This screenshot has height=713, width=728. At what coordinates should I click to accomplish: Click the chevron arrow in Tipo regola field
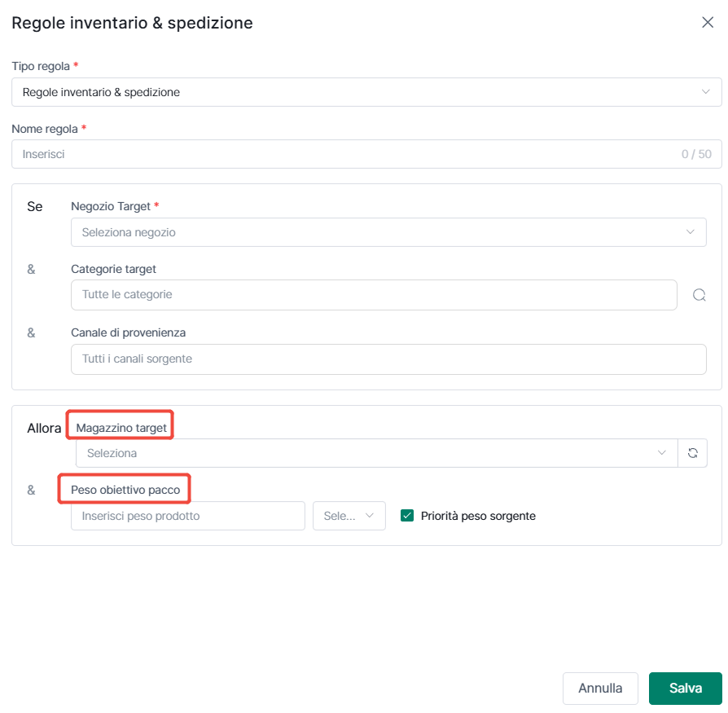(705, 92)
